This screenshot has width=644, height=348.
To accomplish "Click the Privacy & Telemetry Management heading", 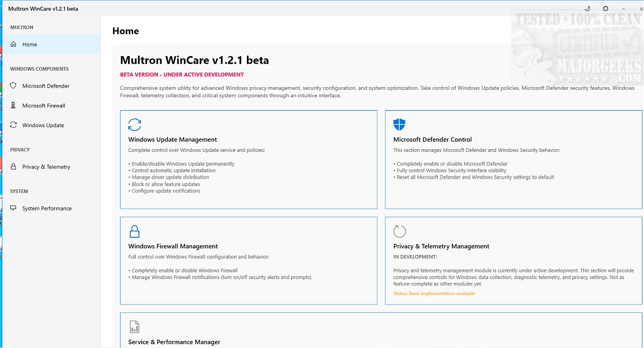I will point(441,246).
